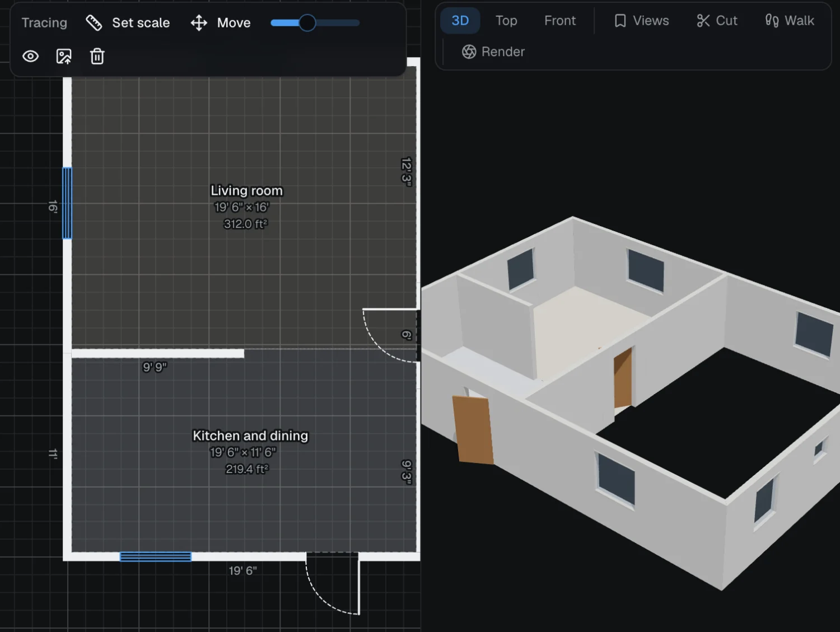
Task: Click the 16' left wall dimension
Action: [x=53, y=207]
